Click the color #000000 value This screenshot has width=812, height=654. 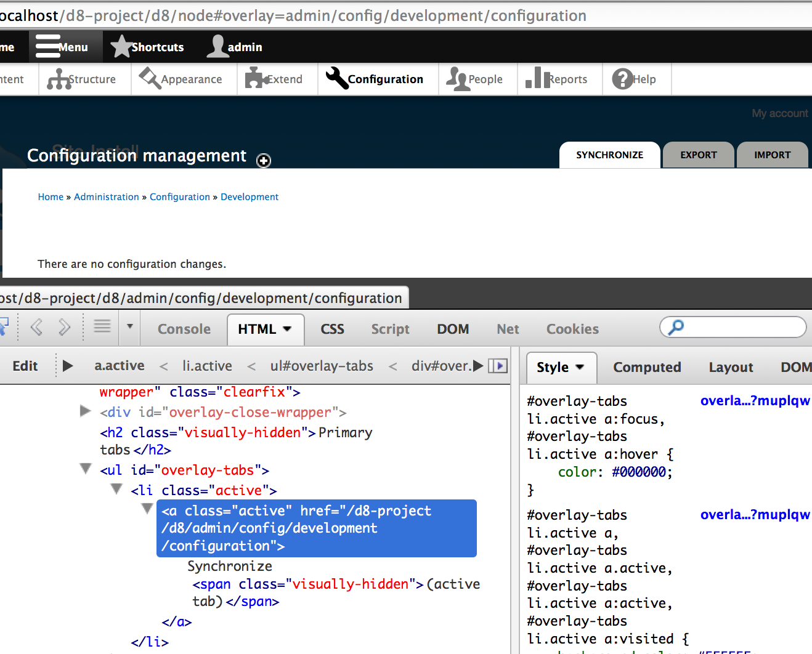point(639,472)
